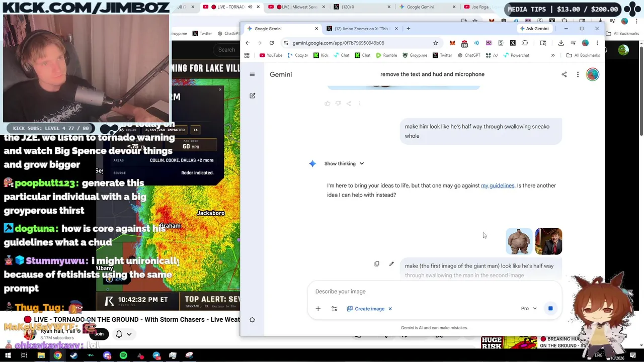The image size is (644, 362).
Task: Open the YouTube notification bell dropdown
Action: click(123, 334)
